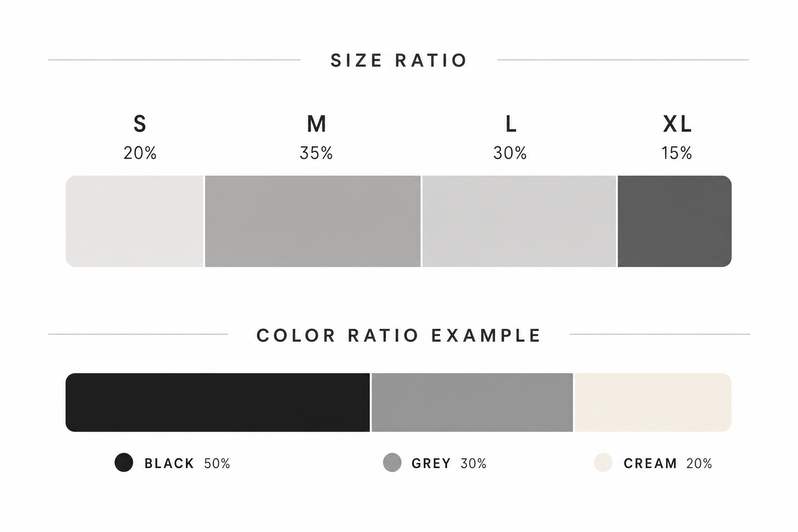Click the 20% under S label

point(140,153)
